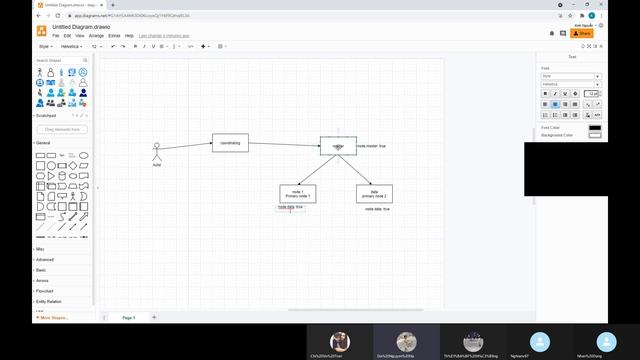Open notifications bell icon
640x360 pixels.
pos(552,33)
